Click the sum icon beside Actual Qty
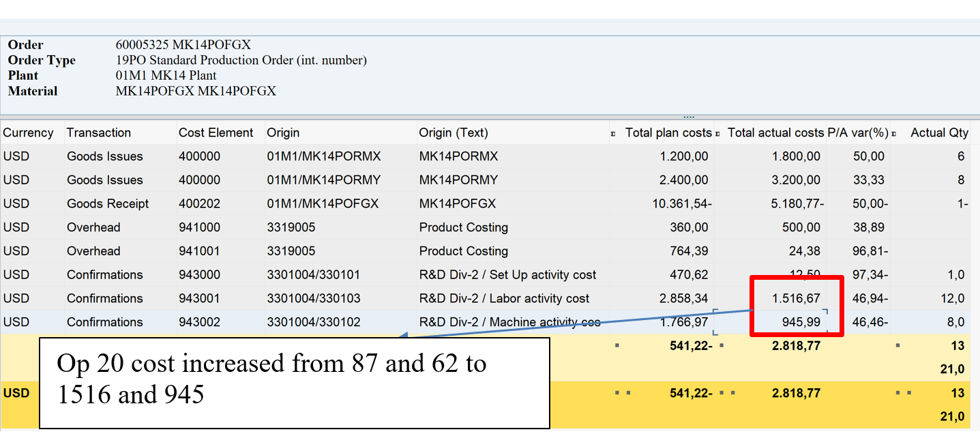Viewport: 980px width, 434px height. tap(893, 134)
